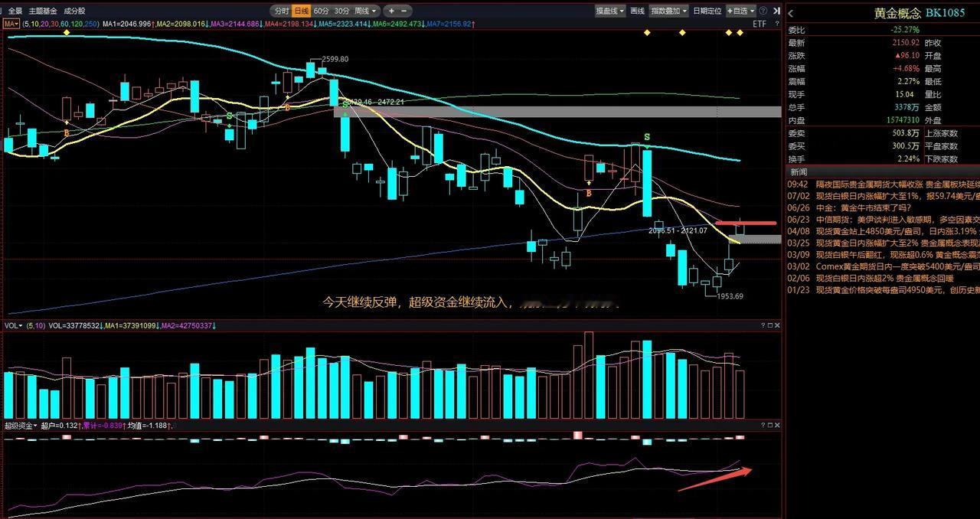The image size is (980, 519).
Task: Click 委比 value -25.27%
Action: click(x=904, y=29)
